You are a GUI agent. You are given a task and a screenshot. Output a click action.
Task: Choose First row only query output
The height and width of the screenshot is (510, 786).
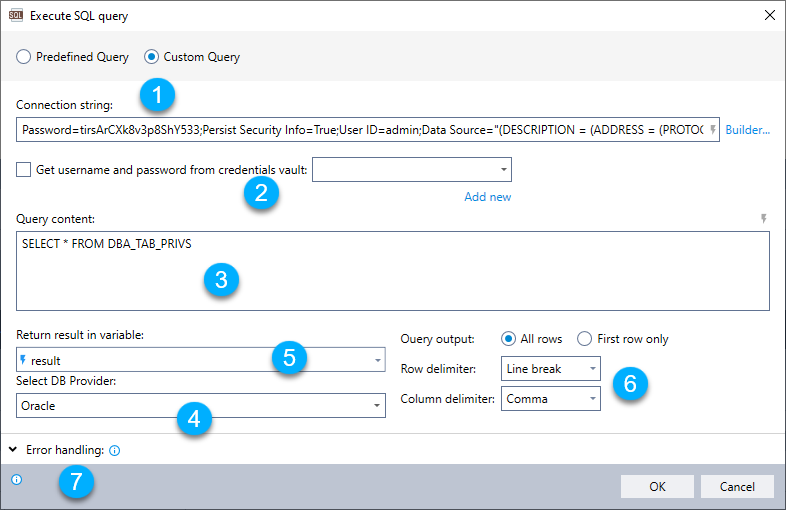(x=585, y=339)
